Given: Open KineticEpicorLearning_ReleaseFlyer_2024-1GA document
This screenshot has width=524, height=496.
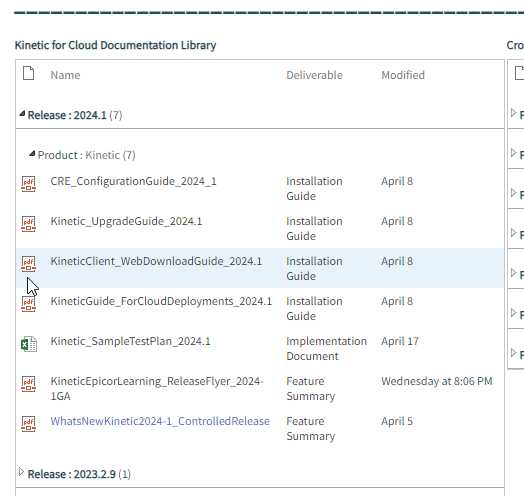Looking at the screenshot, I should tap(157, 389).
